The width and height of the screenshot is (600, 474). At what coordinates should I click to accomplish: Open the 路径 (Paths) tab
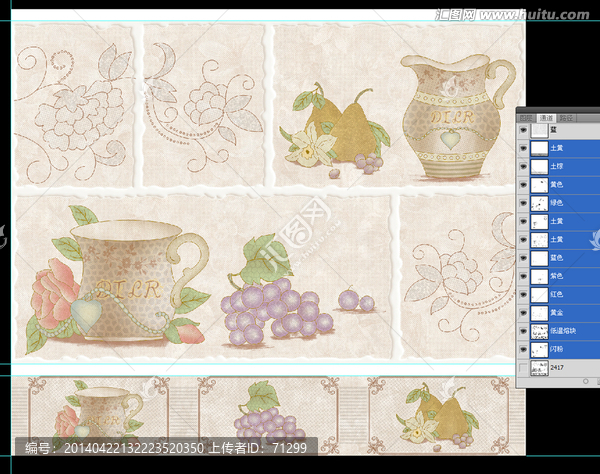coord(566,118)
